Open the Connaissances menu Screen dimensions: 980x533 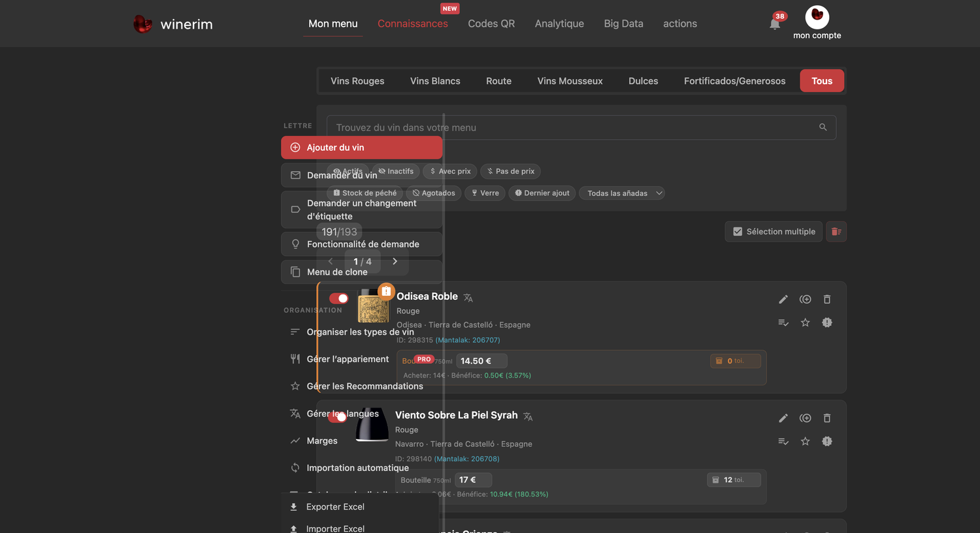point(413,24)
